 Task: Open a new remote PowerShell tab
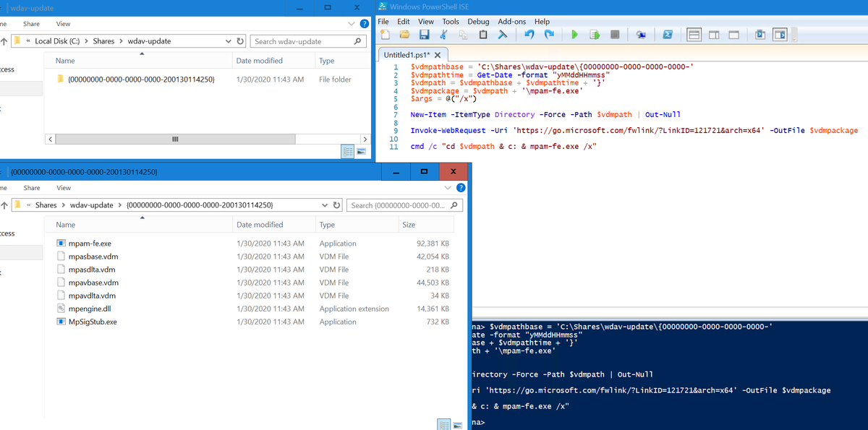[641, 35]
